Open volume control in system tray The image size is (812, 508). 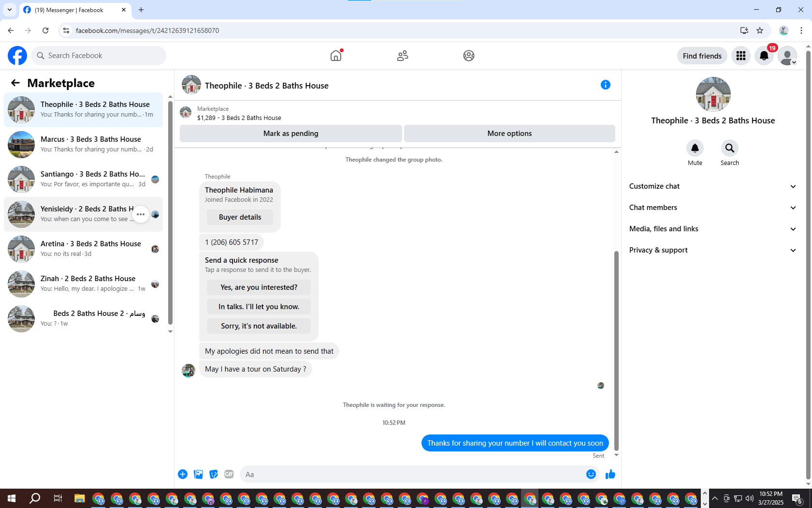(x=750, y=498)
